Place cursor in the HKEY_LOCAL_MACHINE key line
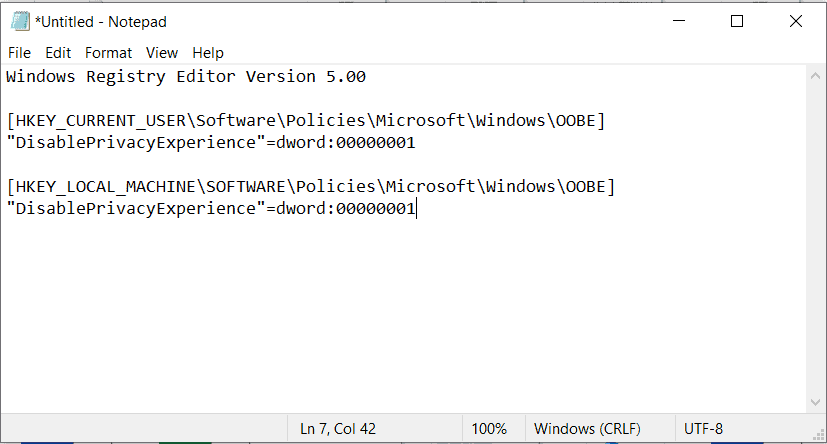Image resolution: width=827 pixels, height=444 pixels. point(310,187)
